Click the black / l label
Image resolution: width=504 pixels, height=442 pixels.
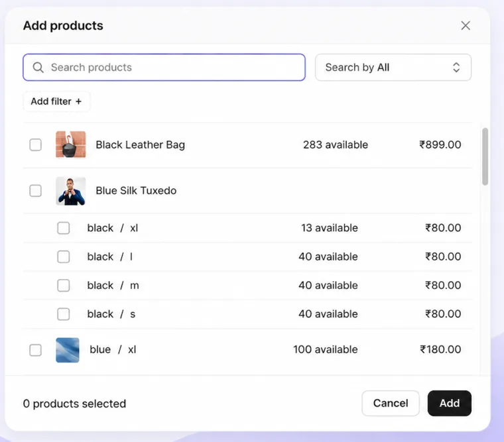point(110,256)
